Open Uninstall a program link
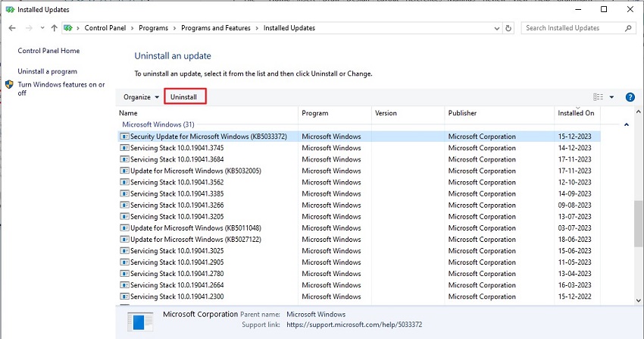The image size is (644, 339). click(47, 71)
